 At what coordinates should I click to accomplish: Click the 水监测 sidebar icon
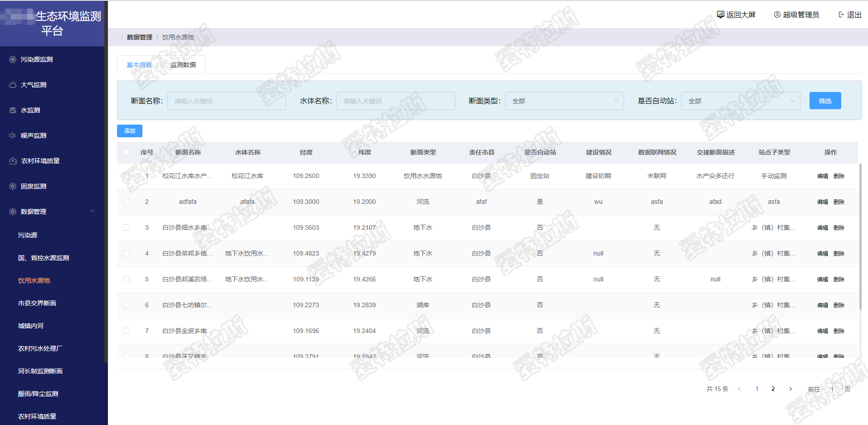pyautogui.click(x=13, y=110)
